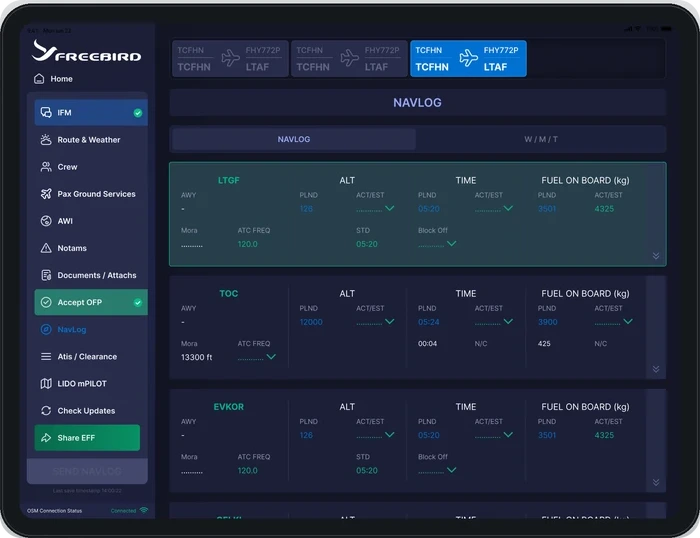Click the AWI globe icon

[46, 221]
